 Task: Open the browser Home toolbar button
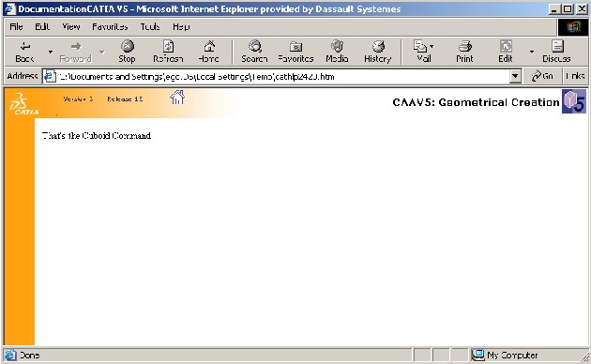coord(209,52)
